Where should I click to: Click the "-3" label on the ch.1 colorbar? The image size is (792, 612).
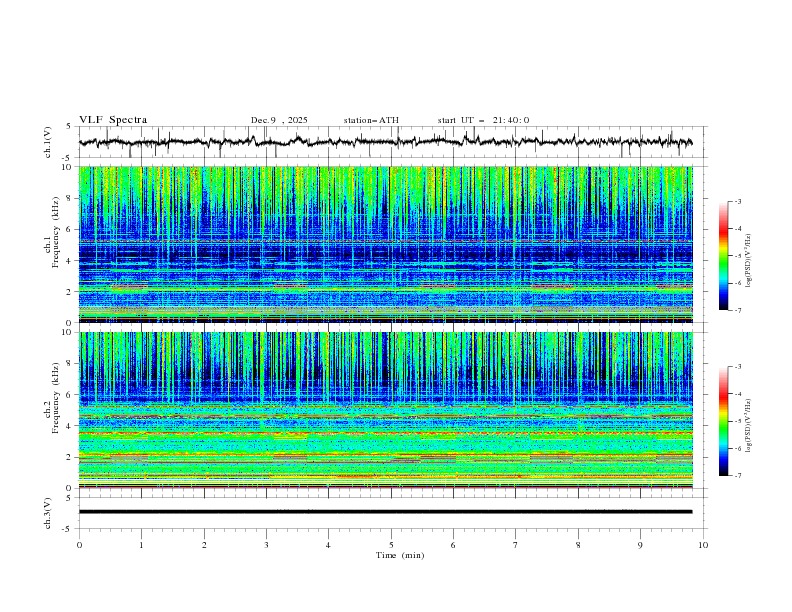point(737,201)
